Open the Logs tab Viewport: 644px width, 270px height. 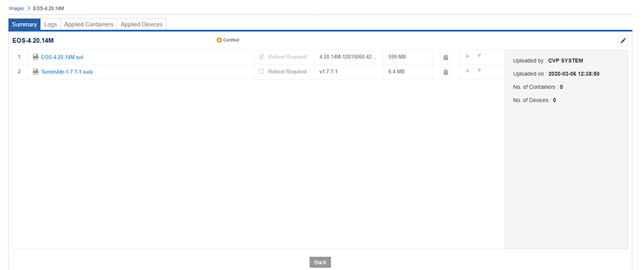tap(51, 24)
